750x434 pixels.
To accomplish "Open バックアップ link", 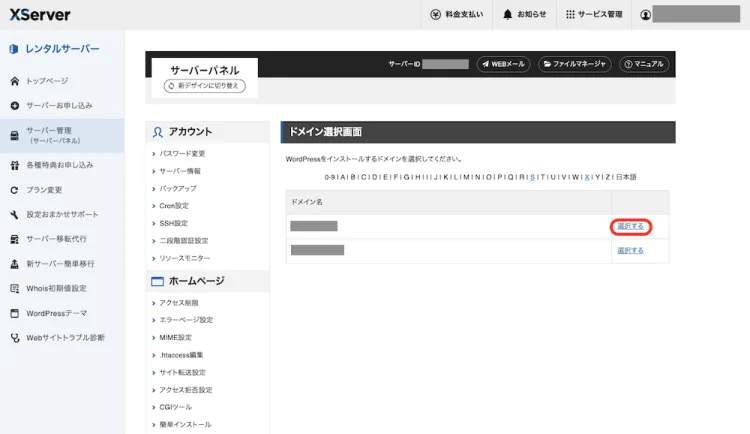I will 178,189.
